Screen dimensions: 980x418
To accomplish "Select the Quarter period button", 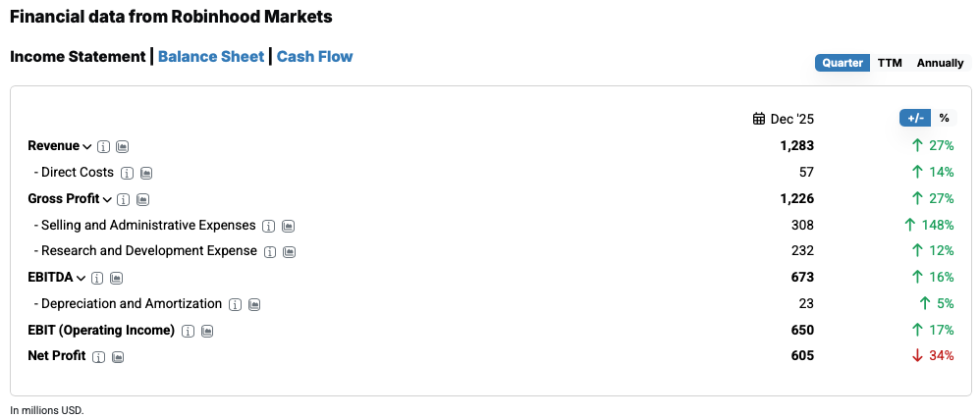I will pyautogui.click(x=843, y=63).
